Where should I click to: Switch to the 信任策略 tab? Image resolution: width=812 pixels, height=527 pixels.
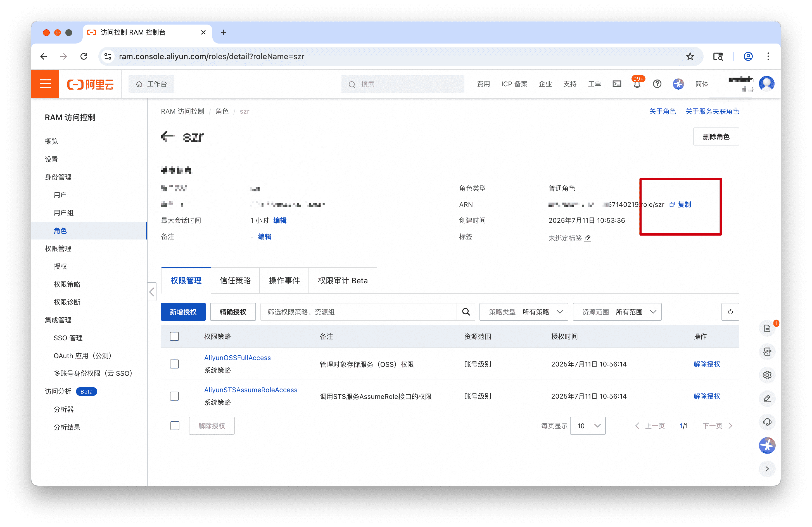[235, 281]
